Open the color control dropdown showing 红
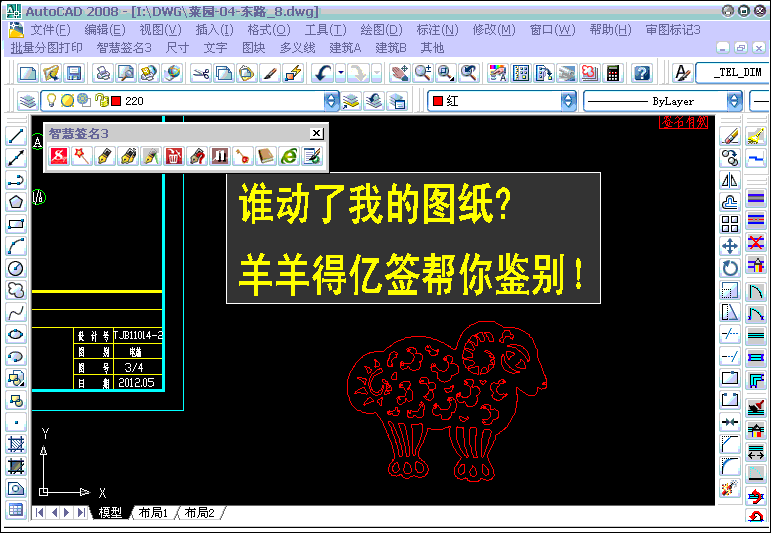The width and height of the screenshot is (771, 533). click(568, 101)
